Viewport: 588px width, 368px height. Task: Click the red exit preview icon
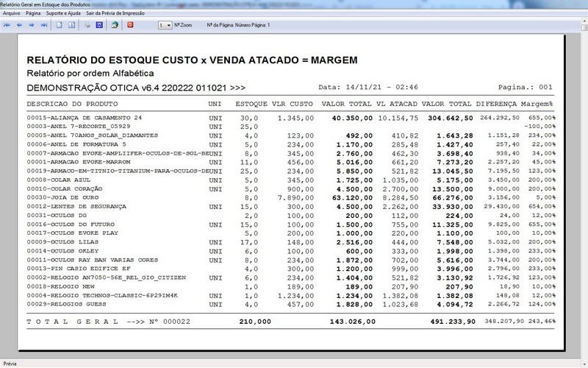[x=130, y=25]
